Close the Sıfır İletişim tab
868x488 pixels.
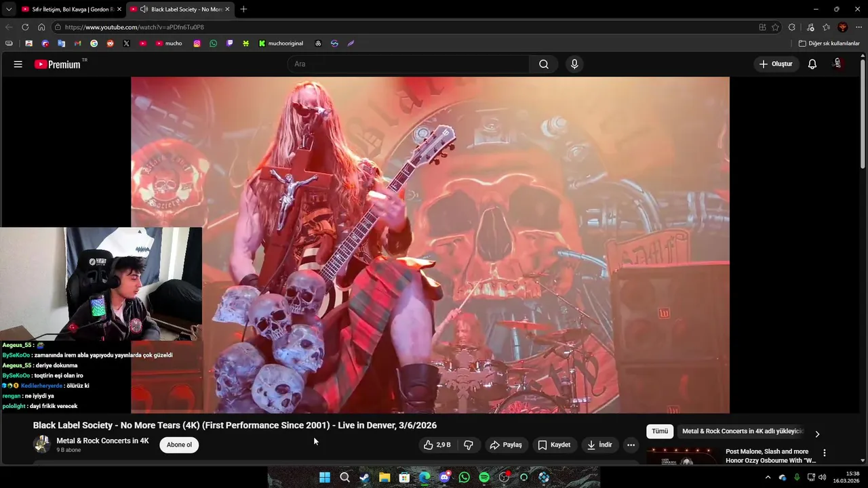click(119, 9)
